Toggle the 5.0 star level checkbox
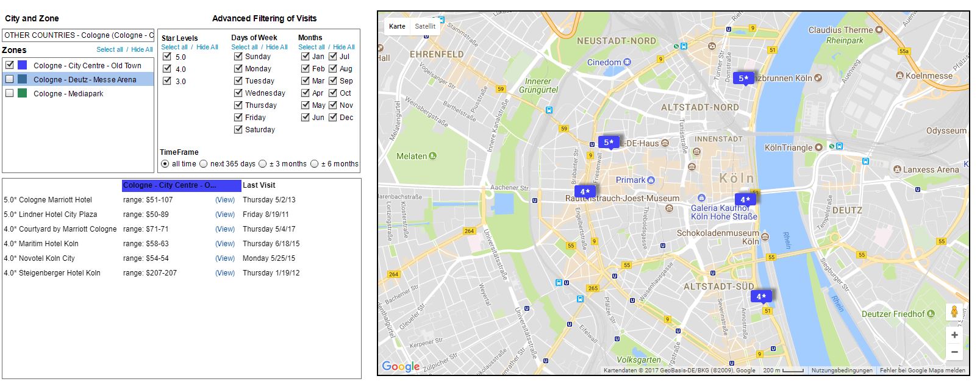The width and height of the screenshot is (980, 387). pyautogui.click(x=167, y=57)
